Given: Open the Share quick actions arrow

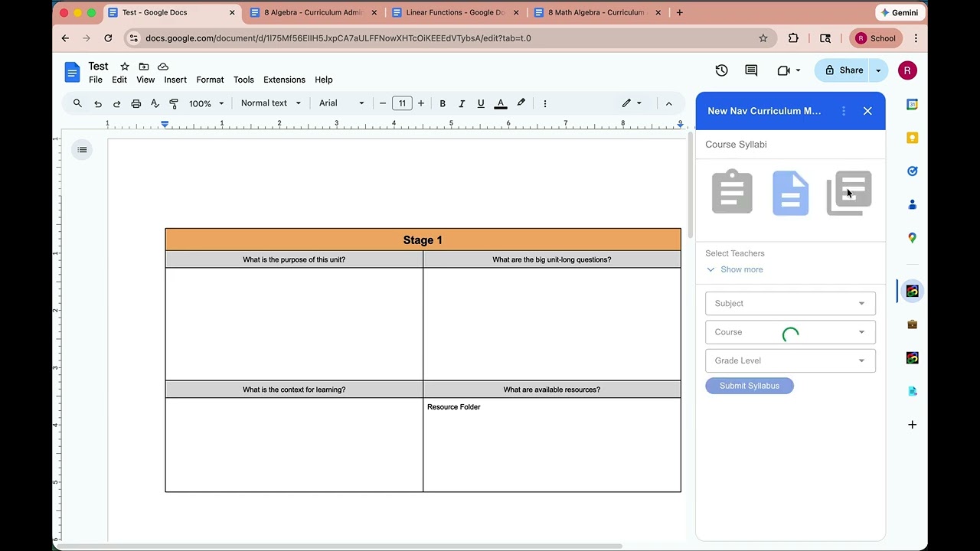Looking at the screenshot, I should [878, 70].
